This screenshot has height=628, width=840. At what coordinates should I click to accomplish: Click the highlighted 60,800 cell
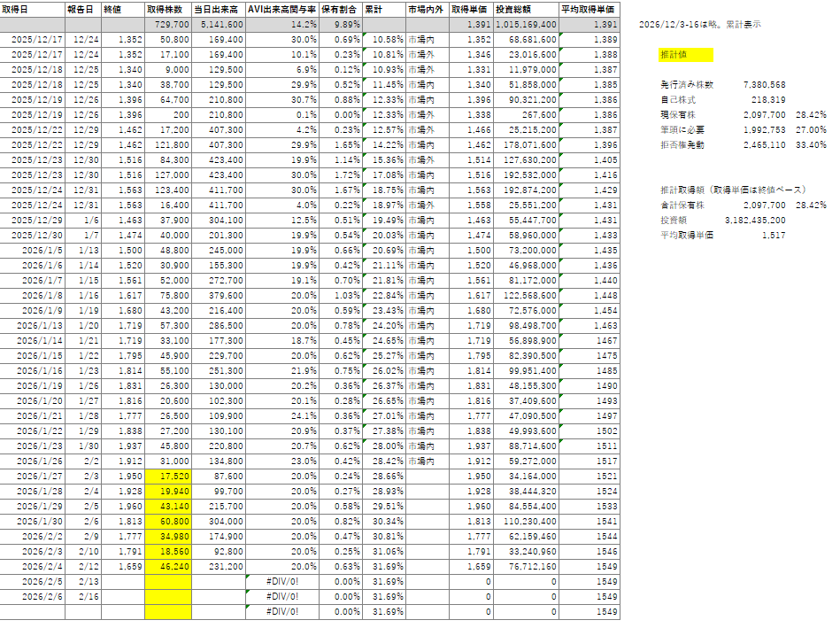(167, 521)
